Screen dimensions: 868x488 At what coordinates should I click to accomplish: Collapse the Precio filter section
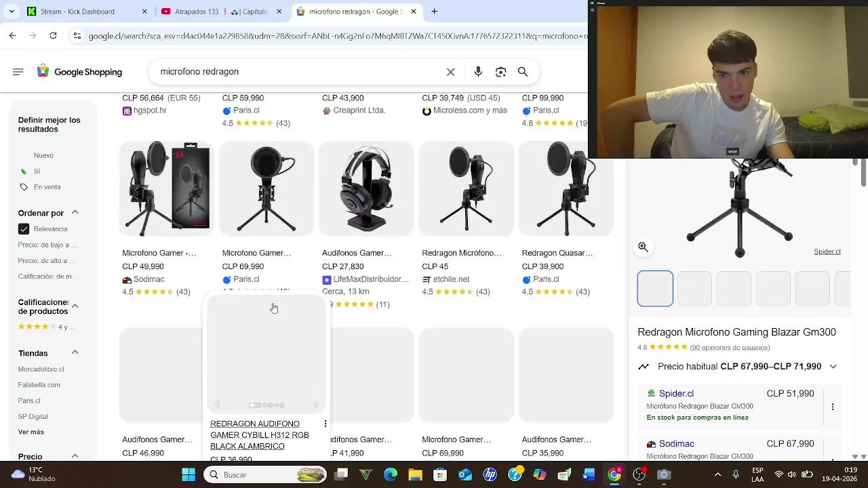tap(75, 456)
